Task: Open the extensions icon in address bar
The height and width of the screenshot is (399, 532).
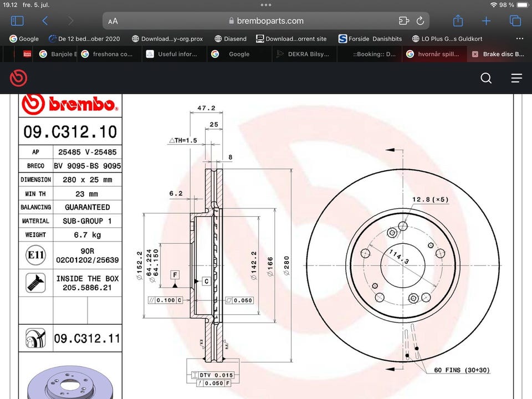Action: click(403, 21)
